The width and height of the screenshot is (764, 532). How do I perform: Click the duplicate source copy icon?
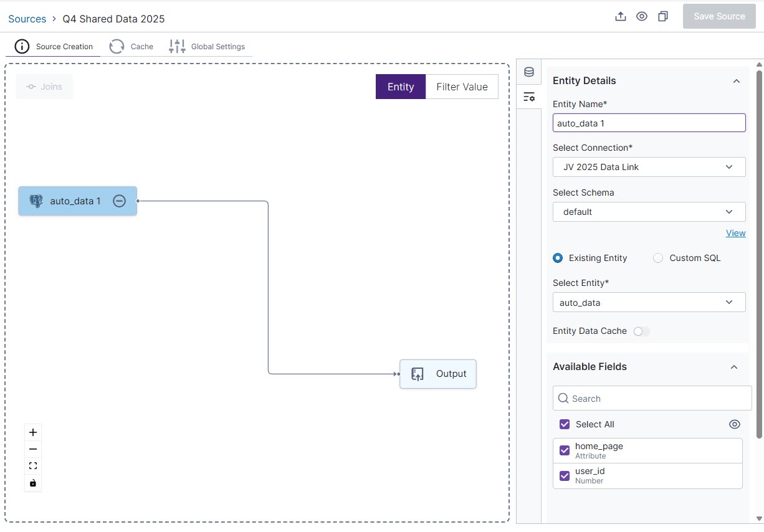pos(662,17)
